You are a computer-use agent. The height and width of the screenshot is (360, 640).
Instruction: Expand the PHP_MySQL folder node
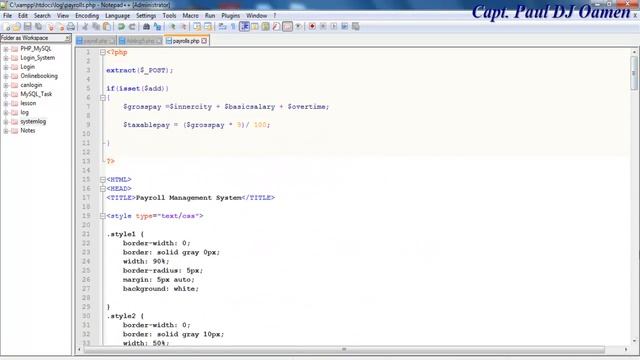[6, 49]
